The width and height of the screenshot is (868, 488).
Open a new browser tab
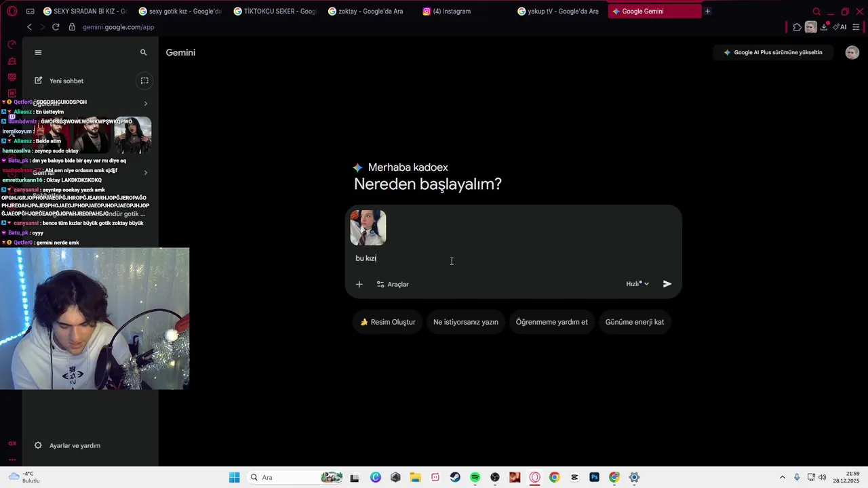tap(708, 11)
